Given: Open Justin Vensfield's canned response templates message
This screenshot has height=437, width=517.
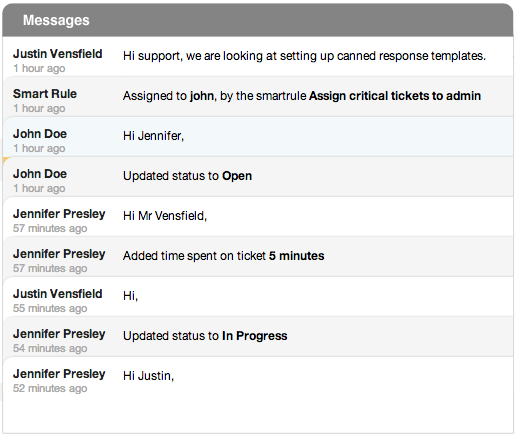Looking at the screenshot, I should (258, 56).
